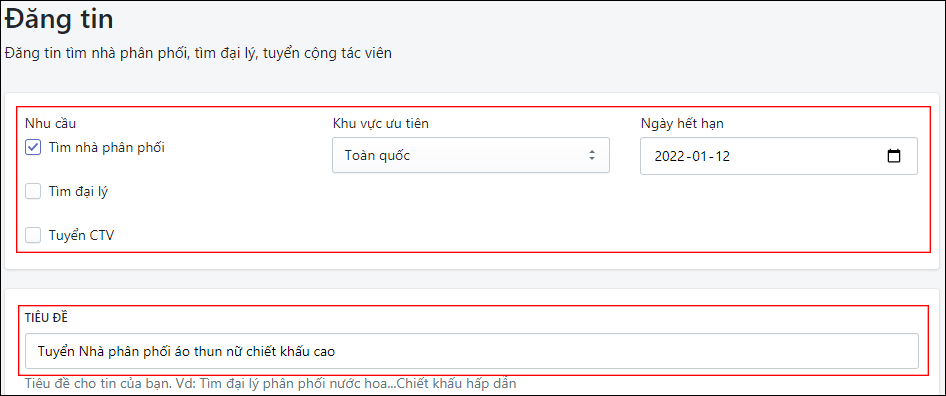Click the Ngày hết hạn label
This screenshot has width=946, height=396.
pyautogui.click(x=682, y=124)
